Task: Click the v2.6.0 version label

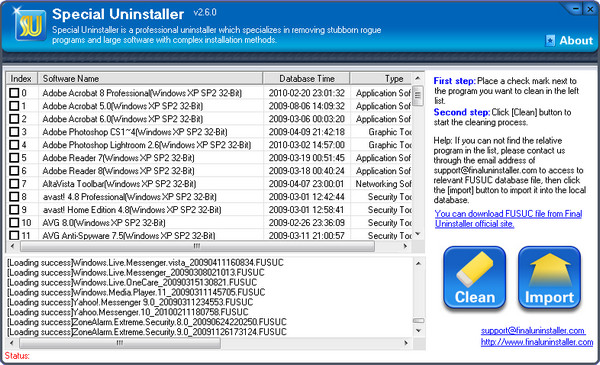Action: click(x=205, y=13)
